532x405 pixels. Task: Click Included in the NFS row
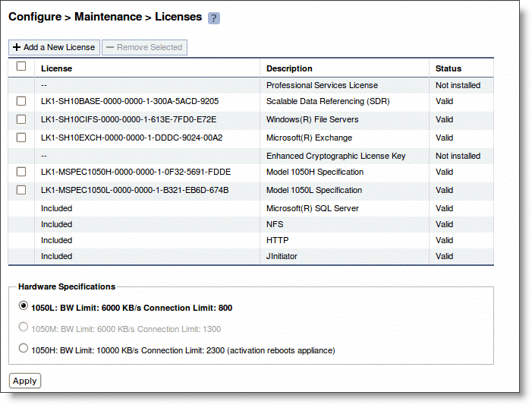pos(57,225)
